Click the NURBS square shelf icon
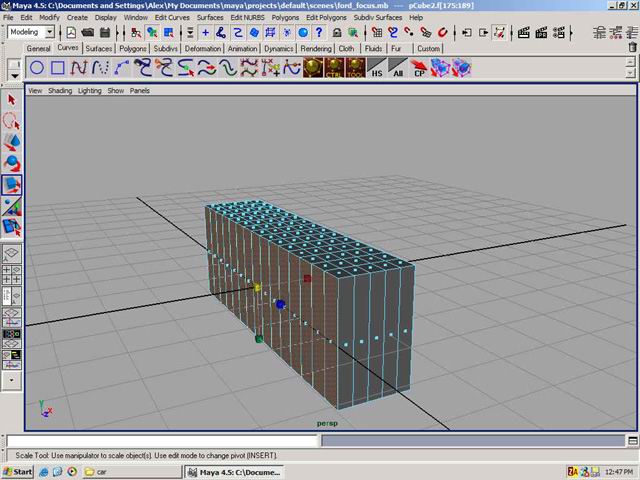The image size is (640, 480). click(x=58, y=68)
